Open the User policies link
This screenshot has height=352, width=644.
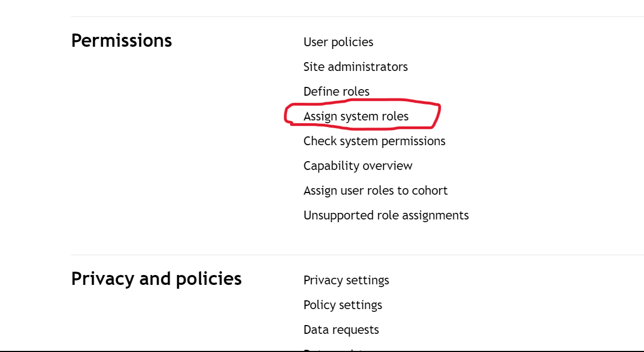click(x=338, y=42)
